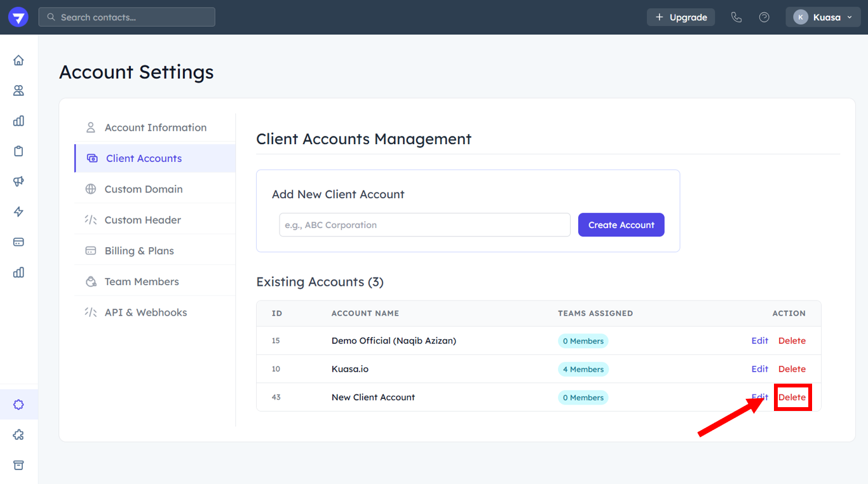This screenshot has height=484, width=868.
Task: Open the Billing & Plans settings section
Action: pos(139,251)
